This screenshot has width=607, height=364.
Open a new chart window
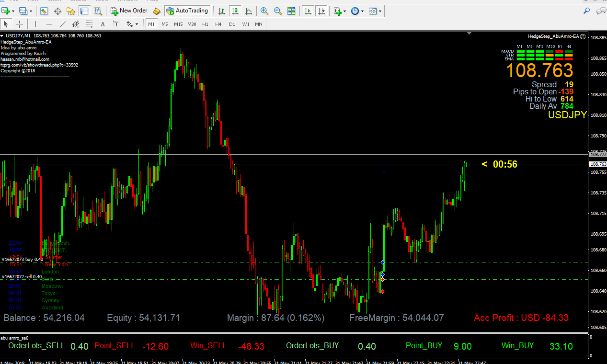click(x=6, y=11)
